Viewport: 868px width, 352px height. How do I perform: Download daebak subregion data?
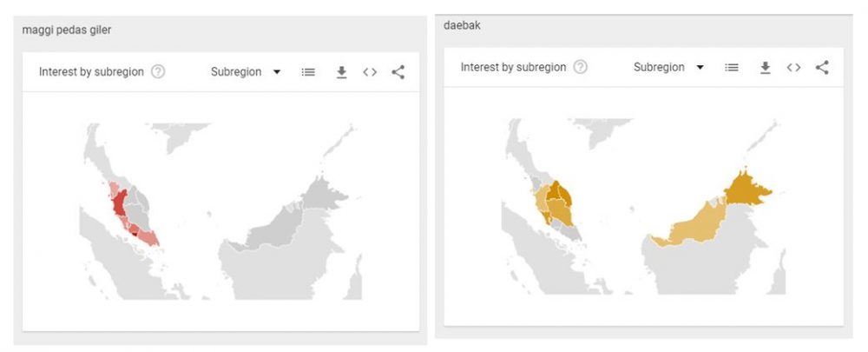tap(765, 67)
